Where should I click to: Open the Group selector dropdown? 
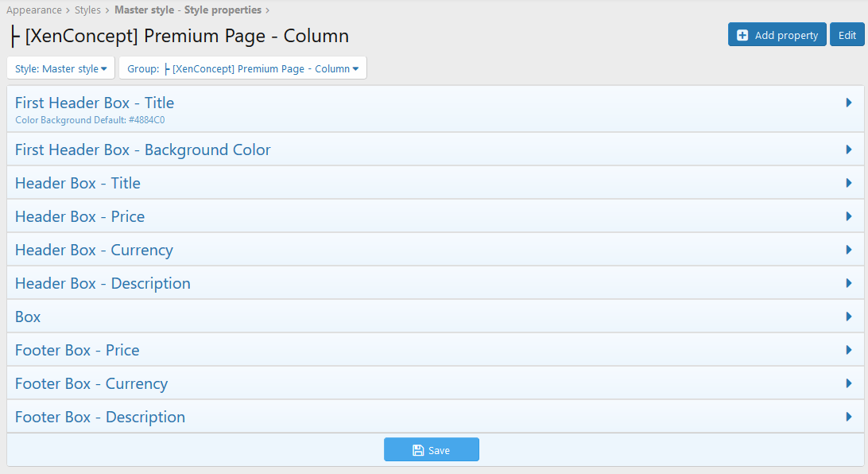(x=242, y=68)
